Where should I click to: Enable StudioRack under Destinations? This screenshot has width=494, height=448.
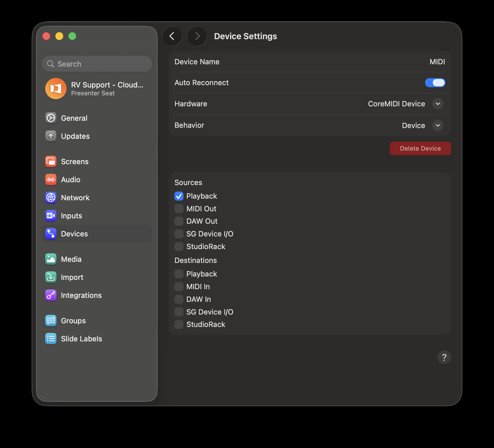coord(179,324)
